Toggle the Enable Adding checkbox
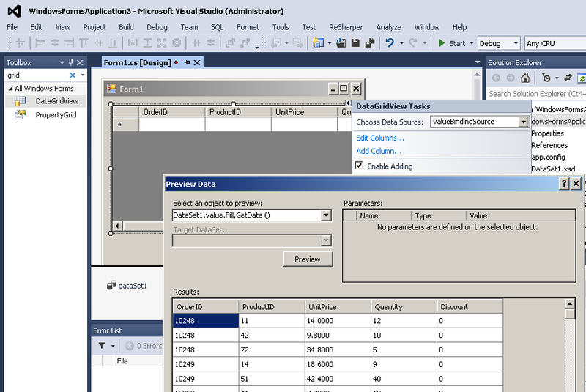 pyautogui.click(x=359, y=166)
